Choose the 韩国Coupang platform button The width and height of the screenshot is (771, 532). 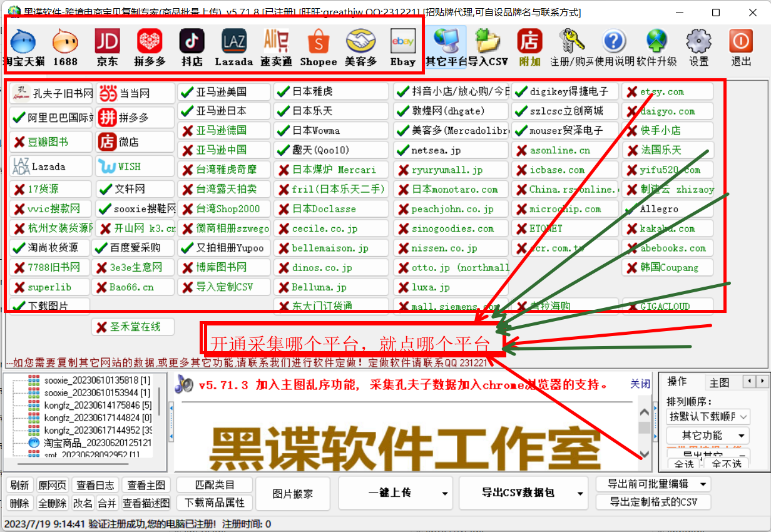668,267
